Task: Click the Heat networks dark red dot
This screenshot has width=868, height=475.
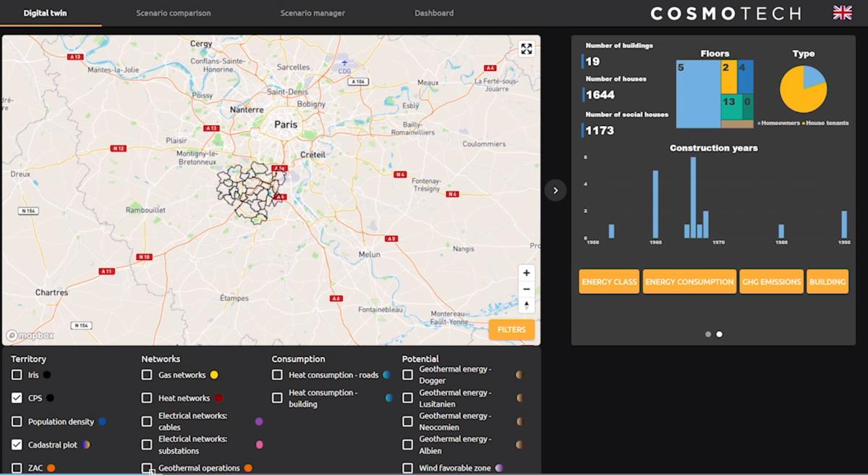Action: point(218,398)
